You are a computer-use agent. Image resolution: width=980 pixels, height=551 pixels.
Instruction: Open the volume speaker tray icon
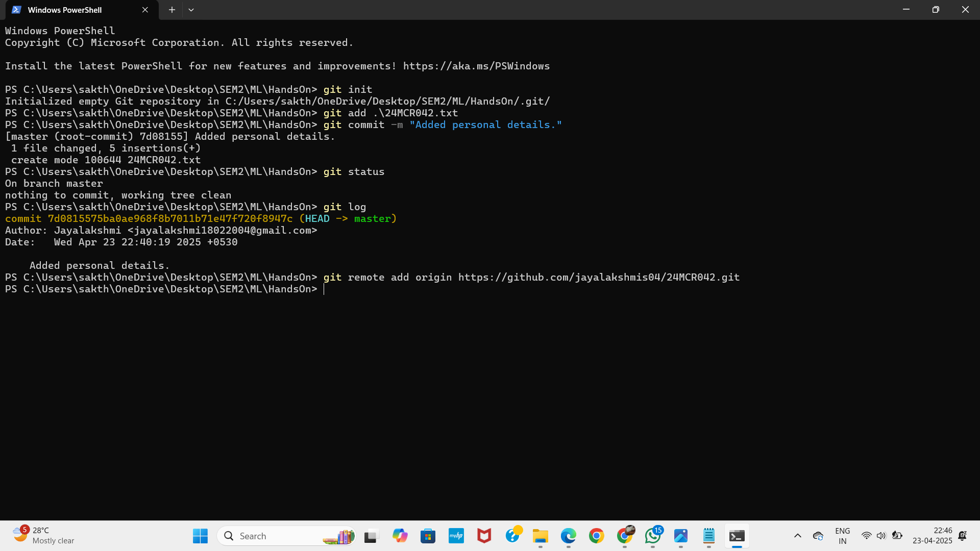(881, 536)
